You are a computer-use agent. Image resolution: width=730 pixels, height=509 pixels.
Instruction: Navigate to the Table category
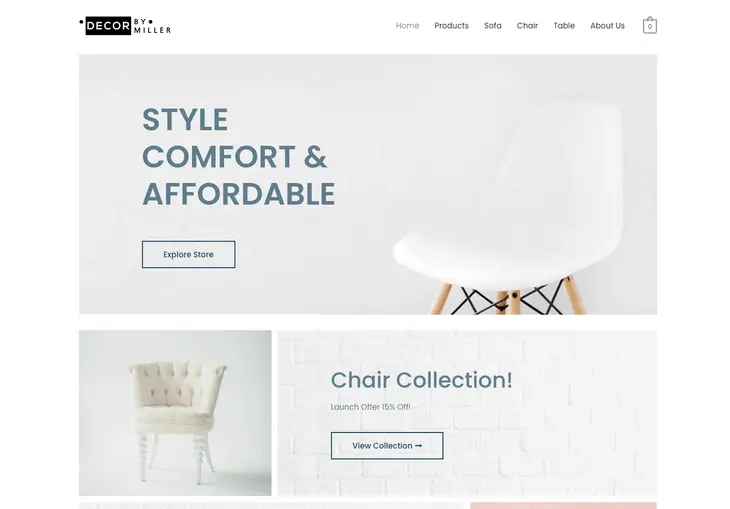pos(564,26)
